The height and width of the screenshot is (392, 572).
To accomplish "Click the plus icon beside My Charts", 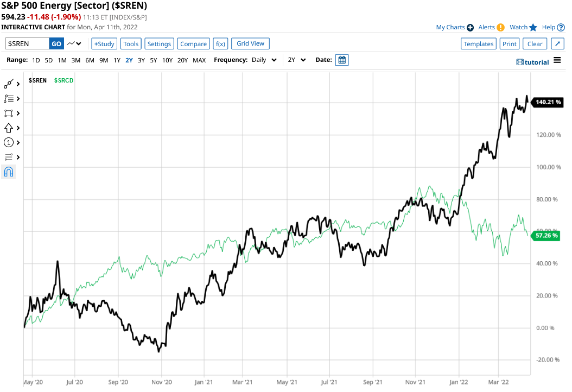I will pos(470,27).
